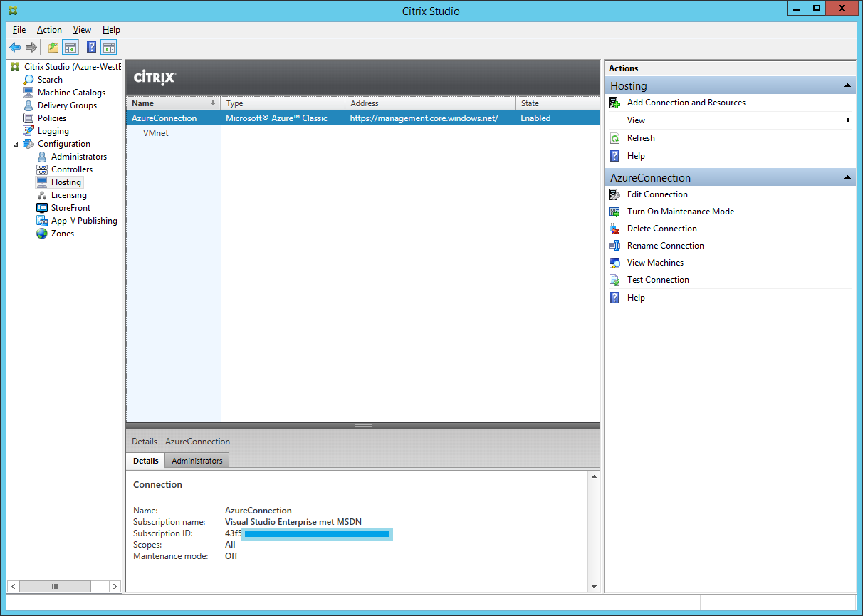The image size is (863, 616).
Task: Open the Citrix Studio title bar system icon
Action: click(x=13, y=11)
